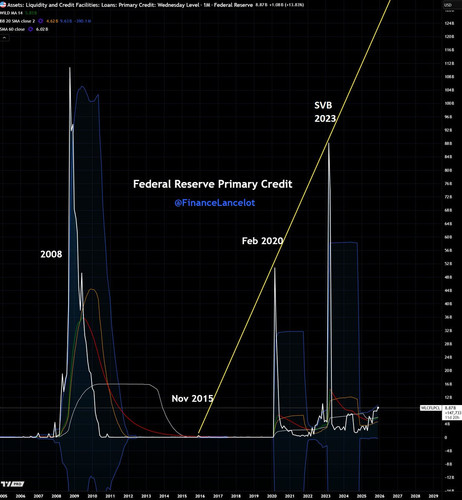This screenshot has width=462, height=500.
Task: Click 2020 on the time axis
Action: pyautogui.click(x=272, y=496)
